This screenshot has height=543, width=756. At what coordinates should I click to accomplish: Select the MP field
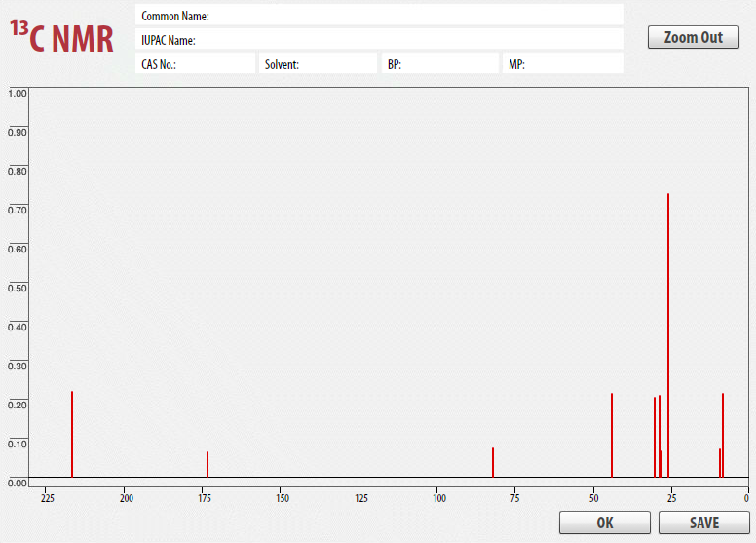click(x=563, y=63)
